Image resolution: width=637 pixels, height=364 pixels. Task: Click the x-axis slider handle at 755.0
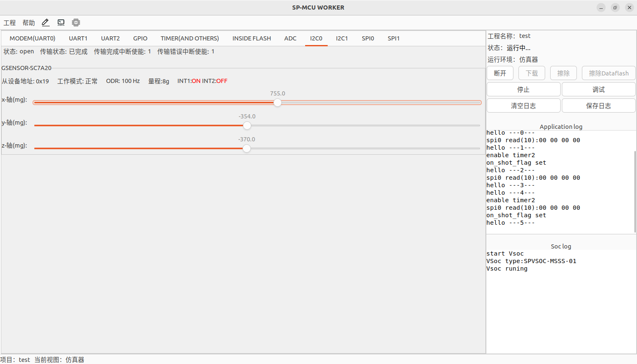278,103
